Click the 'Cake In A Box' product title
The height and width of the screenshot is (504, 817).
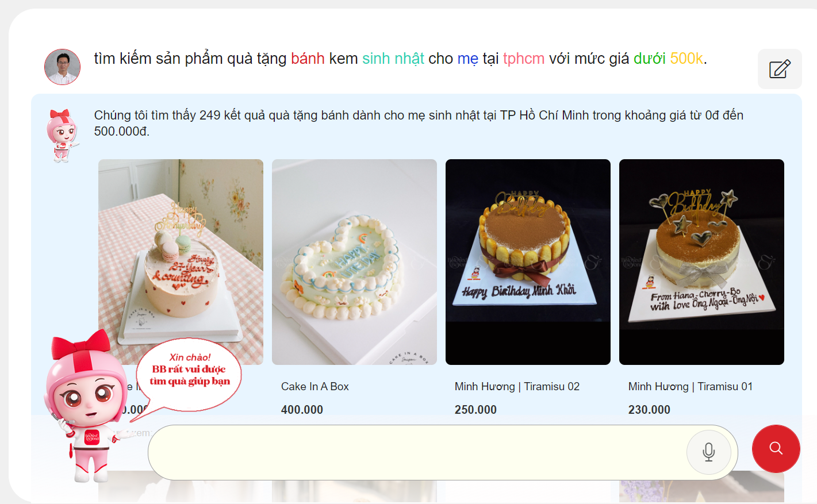(315, 387)
